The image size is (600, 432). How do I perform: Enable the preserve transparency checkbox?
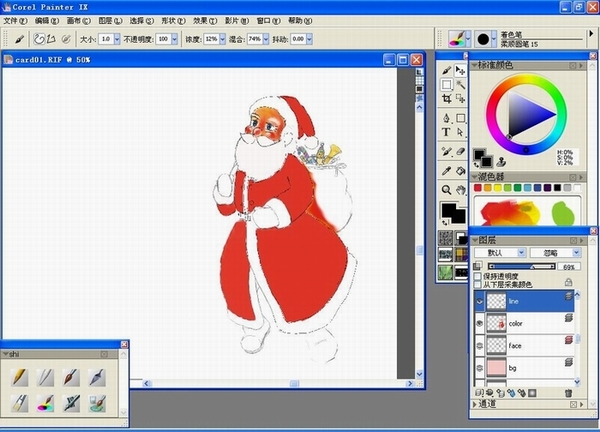pyautogui.click(x=478, y=276)
